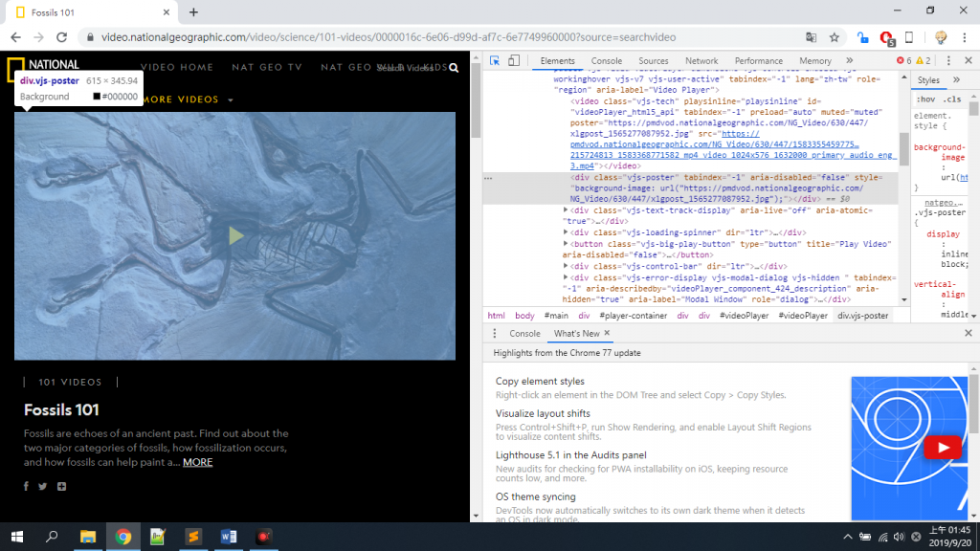Close the bottom drawer panel
980x551 pixels.
tap(969, 333)
